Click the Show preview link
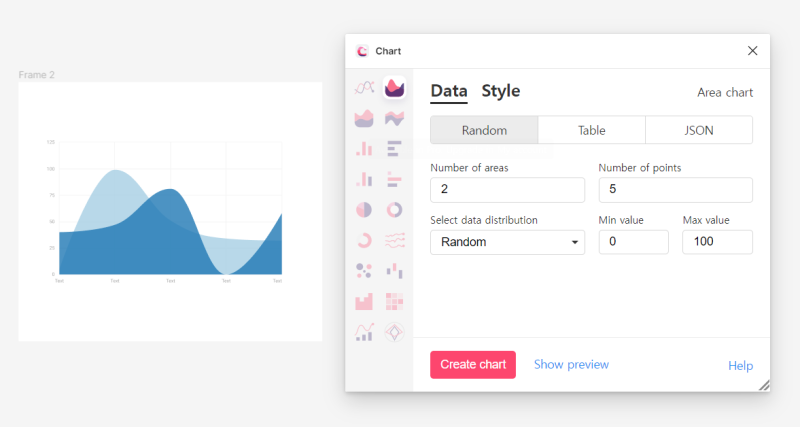This screenshot has height=427, width=800. click(571, 365)
